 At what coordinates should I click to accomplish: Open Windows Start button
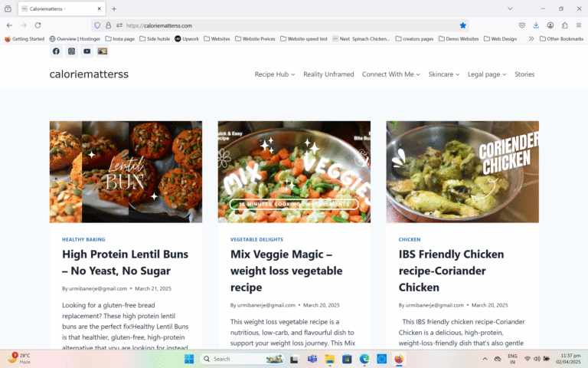[x=189, y=359]
